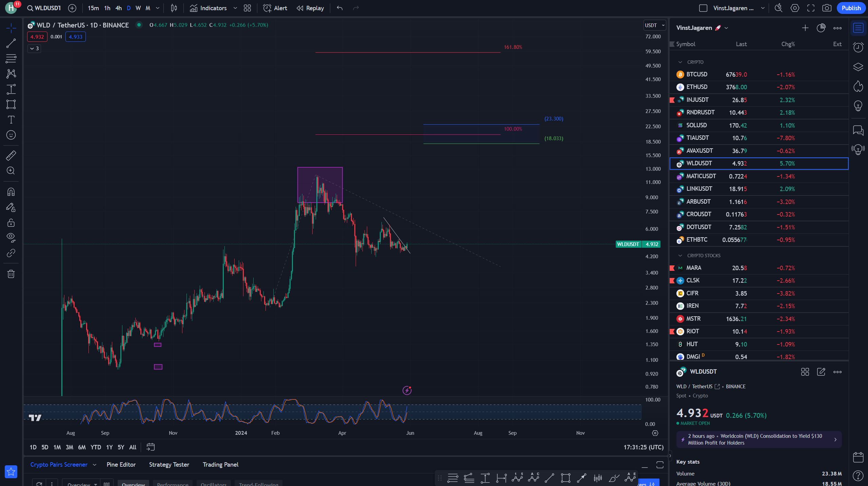
Task: Take a chart snapshot with camera icon
Action: click(827, 8)
